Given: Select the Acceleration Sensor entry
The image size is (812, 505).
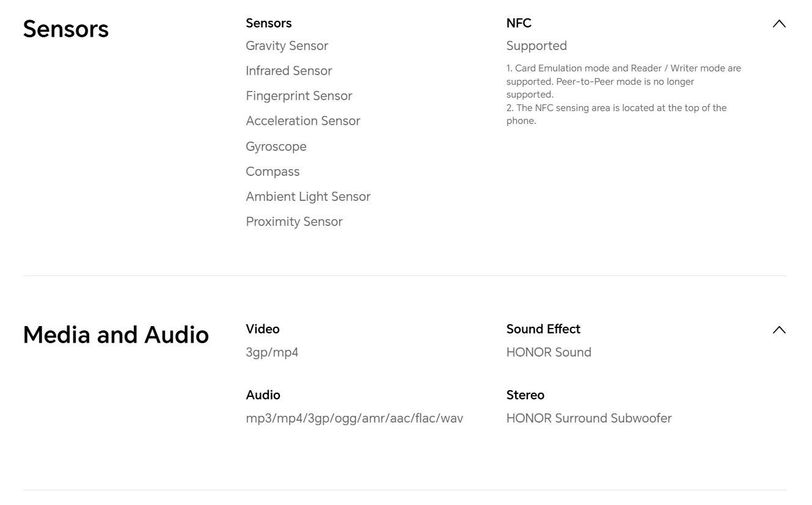Looking at the screenshot, I should pyautogui.click(x=302, y=121).
